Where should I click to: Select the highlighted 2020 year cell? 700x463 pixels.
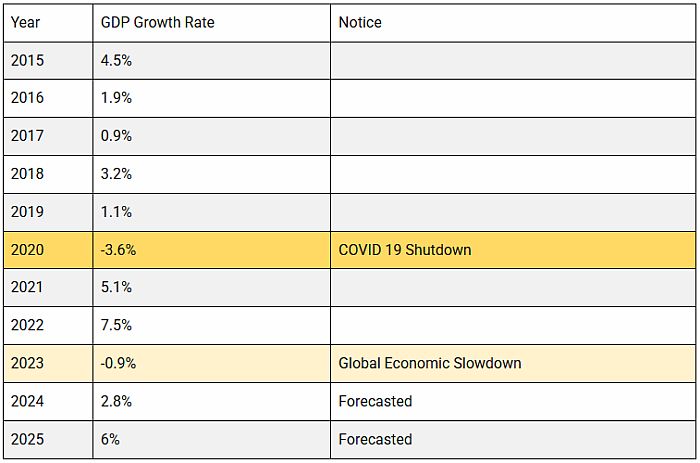click(48, 250)
